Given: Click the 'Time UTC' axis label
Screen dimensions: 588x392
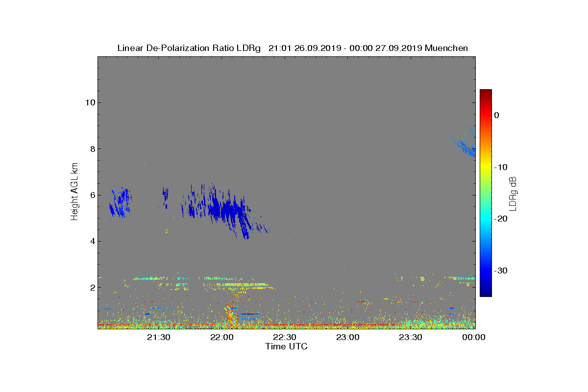Looking at the screenshot, I should (x=286, y=346).
